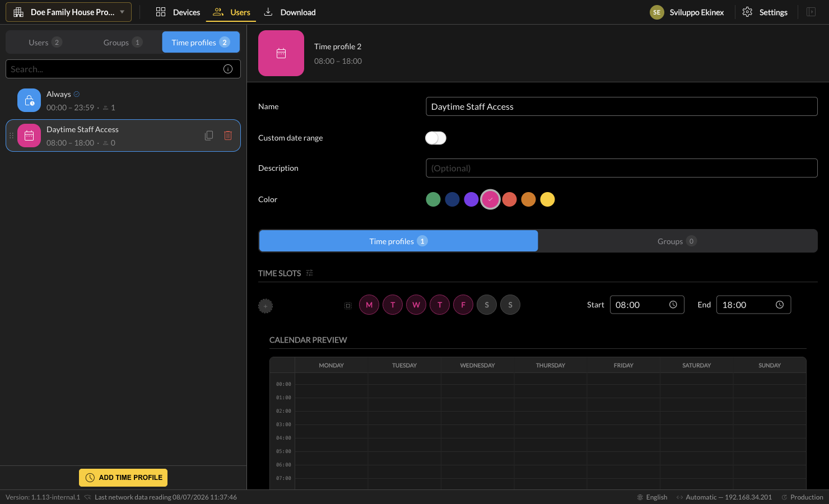The height and width of the screenshot is (504, 829).
Task: Open the End time clock picker
Action: tap(780, 305)
